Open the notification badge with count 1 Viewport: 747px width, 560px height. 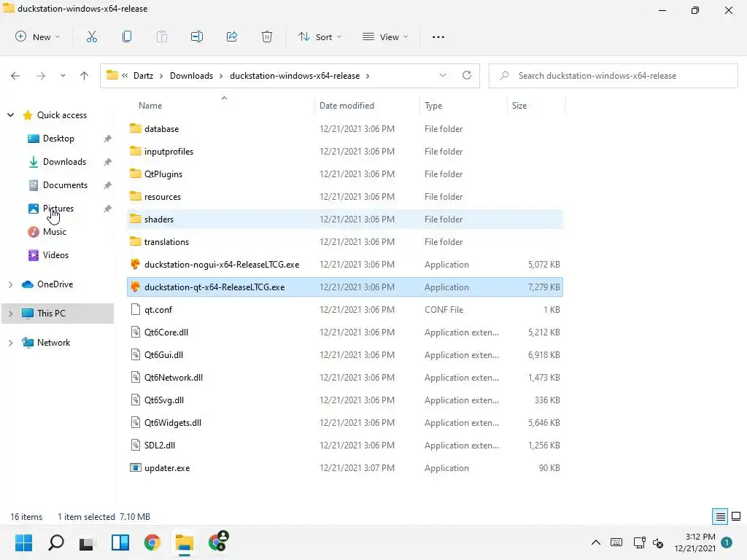click(x=727, y=542)
